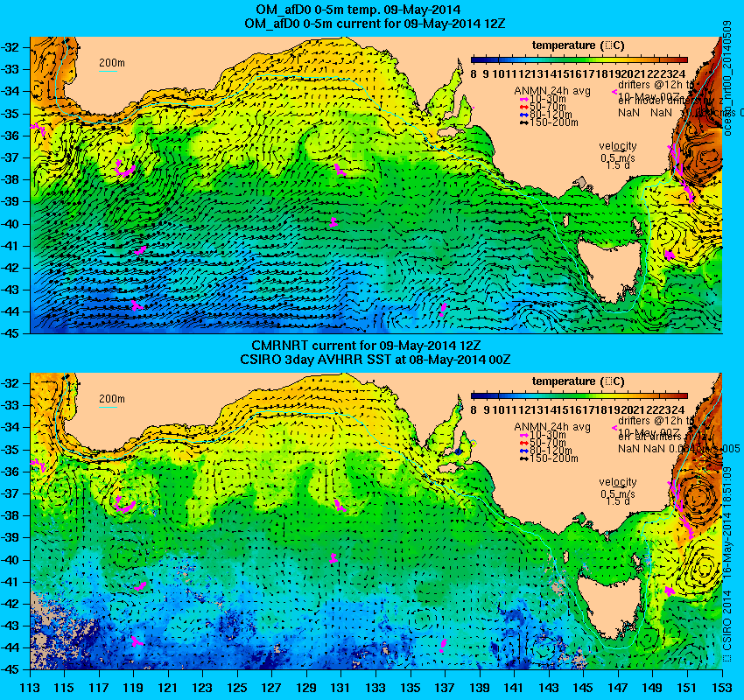Click 'drifters @12h' text in OM_afD0 panel
Viewport: 744px width, 700px height.
[x=650, y=85]
